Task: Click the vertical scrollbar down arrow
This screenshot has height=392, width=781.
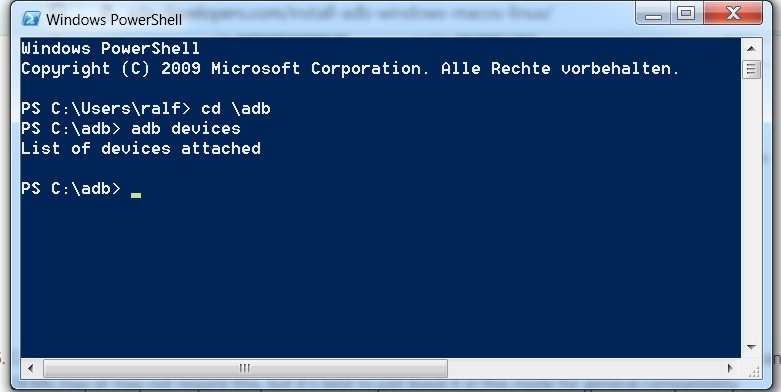Action: coord(751,347)
